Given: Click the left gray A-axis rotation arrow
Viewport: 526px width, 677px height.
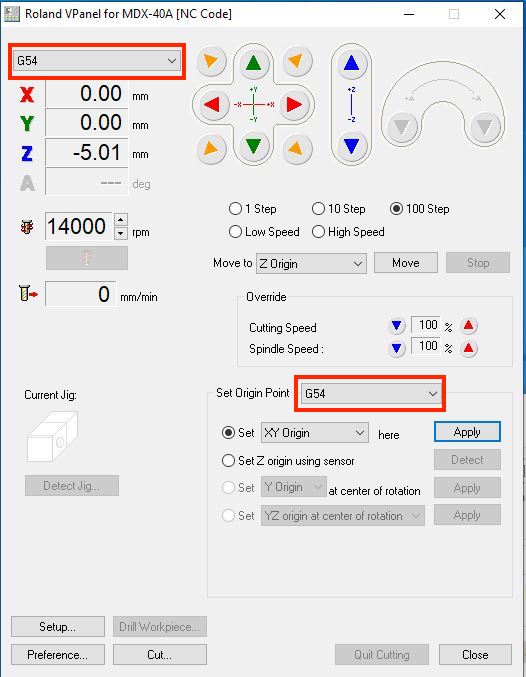Looking at the screenshot, I should click(x=402, y=127).
